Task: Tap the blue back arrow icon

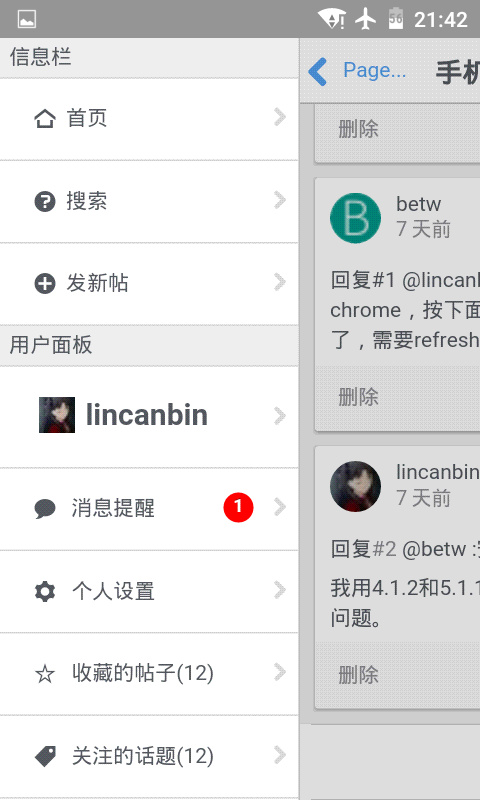Action: tap(318, 71)
